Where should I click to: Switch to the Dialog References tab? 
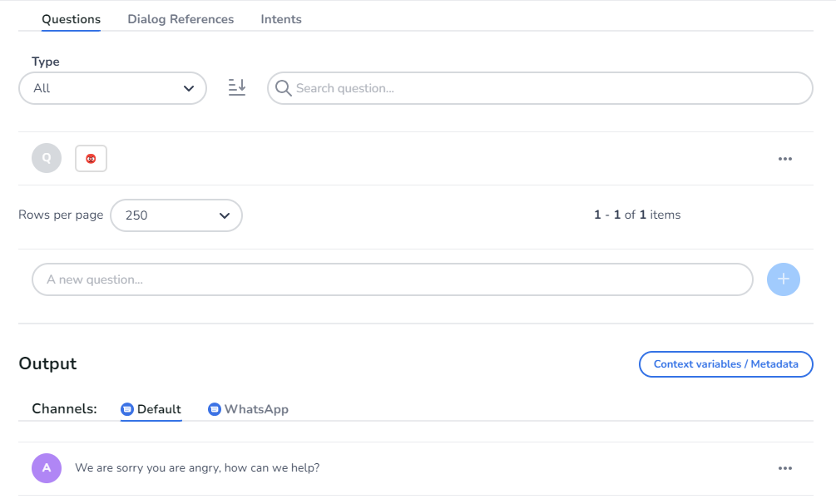[x=181, y=19]
